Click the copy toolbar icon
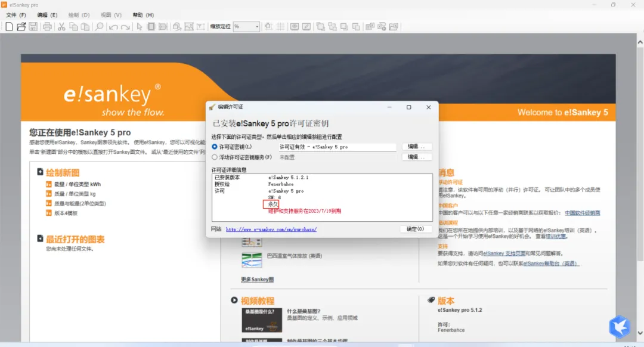The width and height of the screenshot is (644, 347). [x=73, y=27]
